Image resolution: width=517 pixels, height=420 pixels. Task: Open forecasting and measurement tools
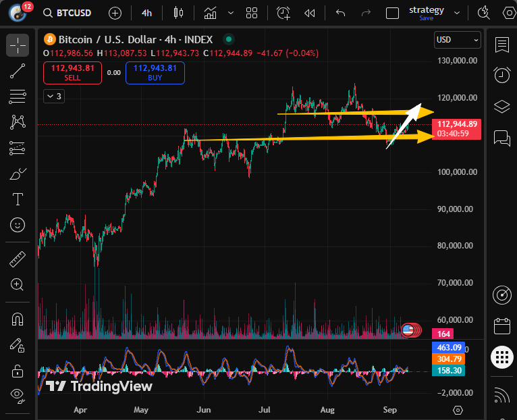18,148
